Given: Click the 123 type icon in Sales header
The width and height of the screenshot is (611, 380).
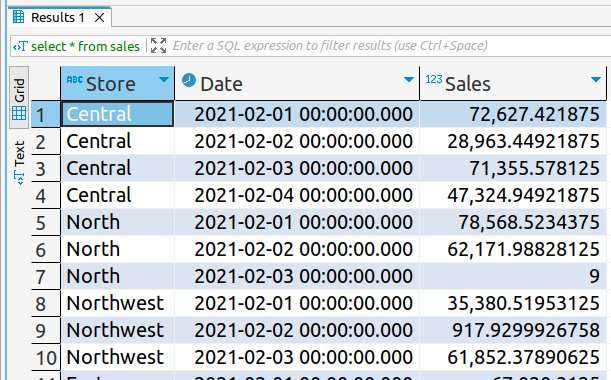Looking at the screenshot, I should [x=434, y=80].
